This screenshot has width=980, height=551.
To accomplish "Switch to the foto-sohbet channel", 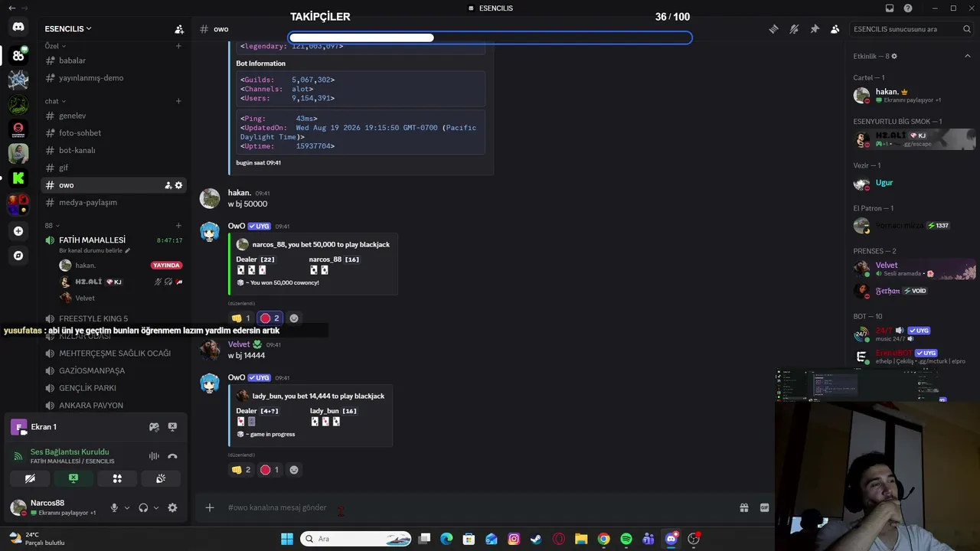I will pos(113,133).
